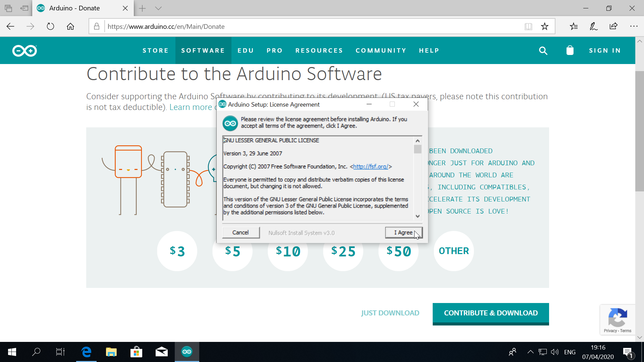Open the RESOURCES menu item

click(319, 51)
